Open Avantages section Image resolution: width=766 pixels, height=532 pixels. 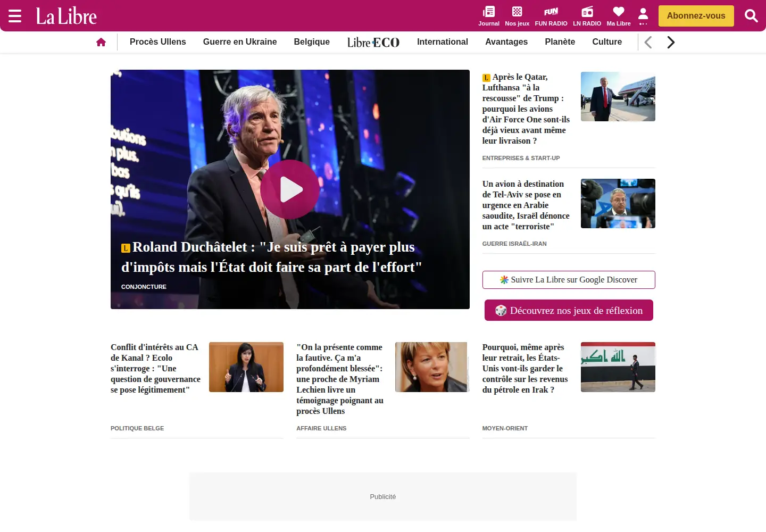click(506, 42)
